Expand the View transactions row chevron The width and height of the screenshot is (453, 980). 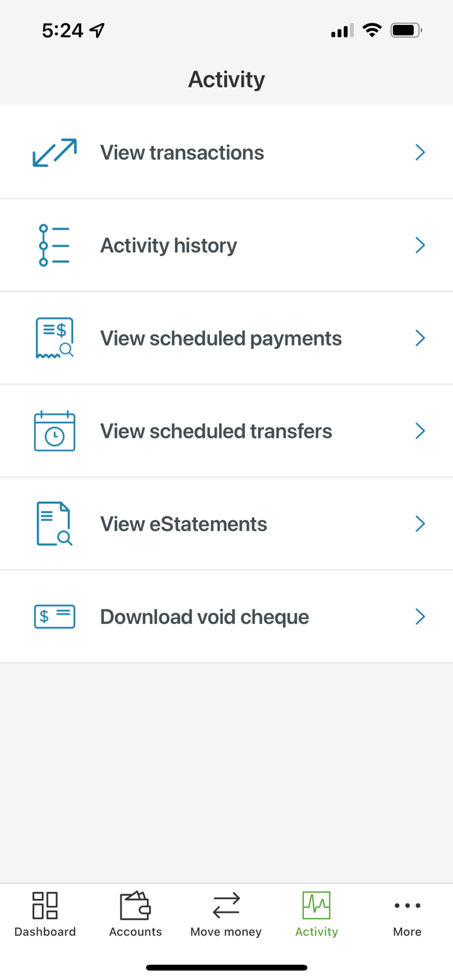point(420,152)
